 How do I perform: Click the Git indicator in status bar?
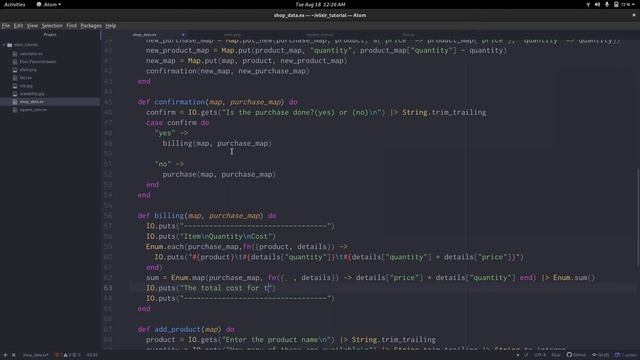coord(600,355)
